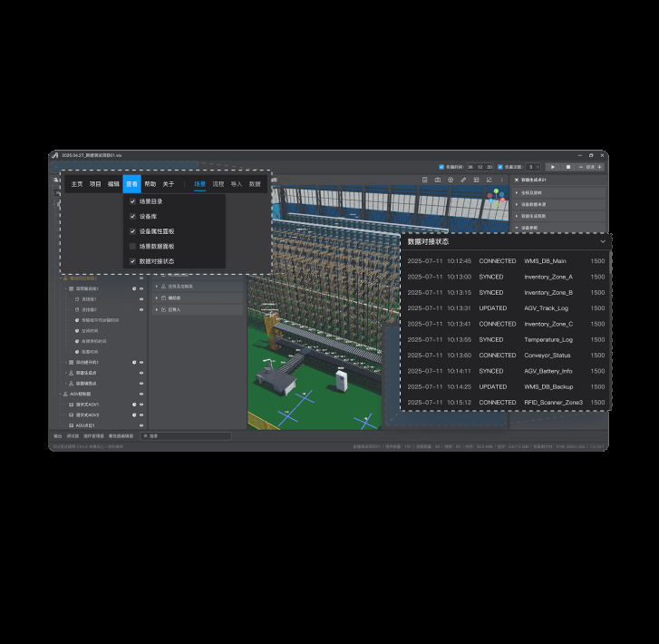This screenshot has height=644, width=659.
Task: Click the application logo in the title bar
Action: click(55, 155)
